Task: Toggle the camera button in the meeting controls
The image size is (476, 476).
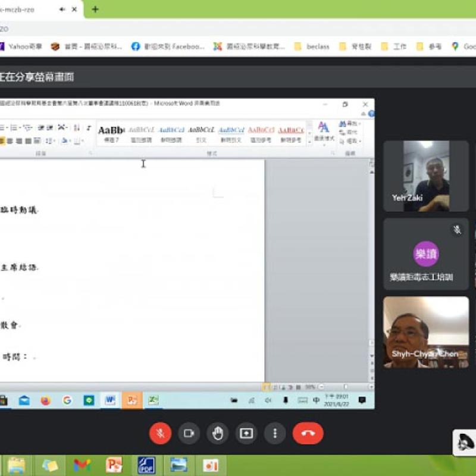Action: tap(189, 433)
